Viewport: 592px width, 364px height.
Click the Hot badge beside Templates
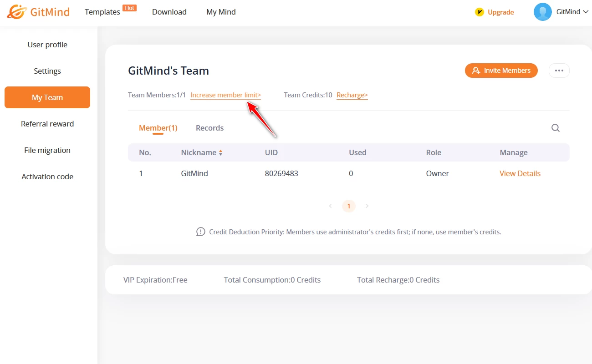pos(130,8)
